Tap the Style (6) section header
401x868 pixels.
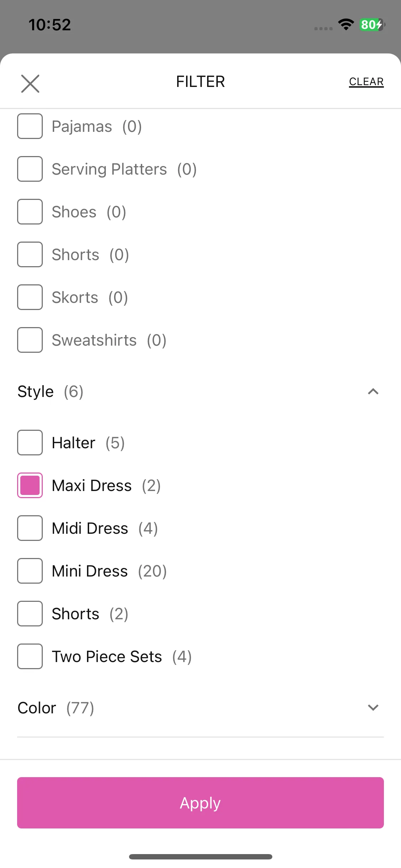(200, 392)
